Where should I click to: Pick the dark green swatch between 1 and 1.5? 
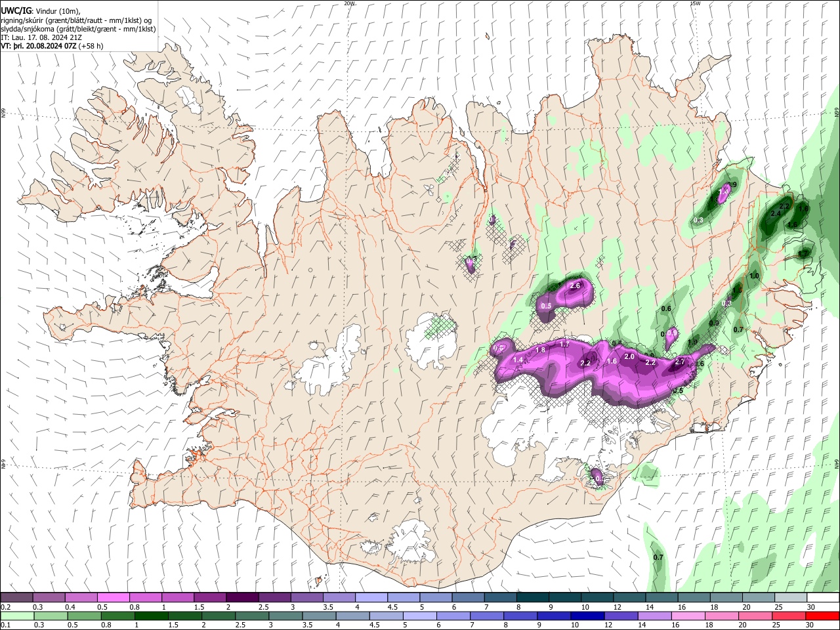(151, 616)
